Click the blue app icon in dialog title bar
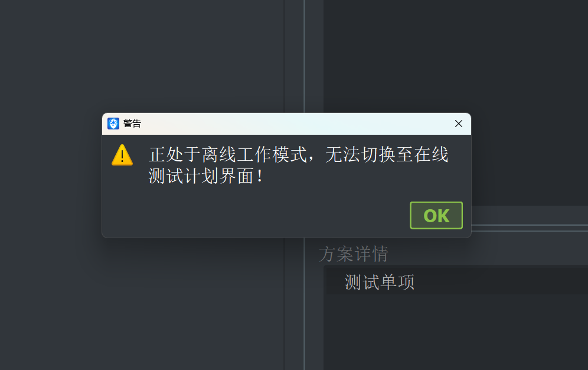Viewport: 588px width, 370px height. (113, 124)
